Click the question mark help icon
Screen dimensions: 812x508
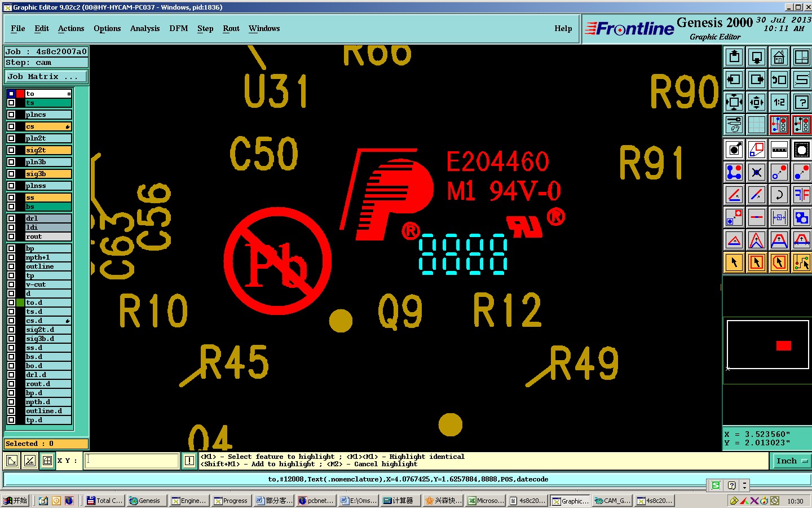tap(802, 102)
